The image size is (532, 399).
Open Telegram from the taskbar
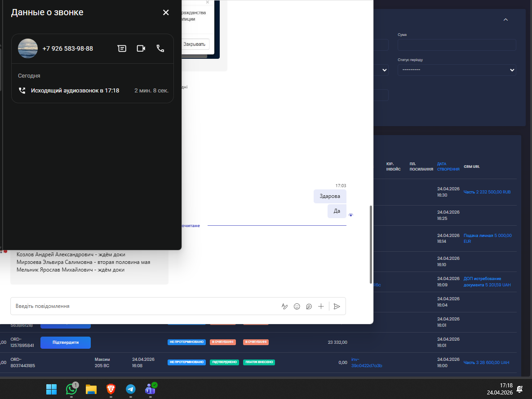click(131, 389)
